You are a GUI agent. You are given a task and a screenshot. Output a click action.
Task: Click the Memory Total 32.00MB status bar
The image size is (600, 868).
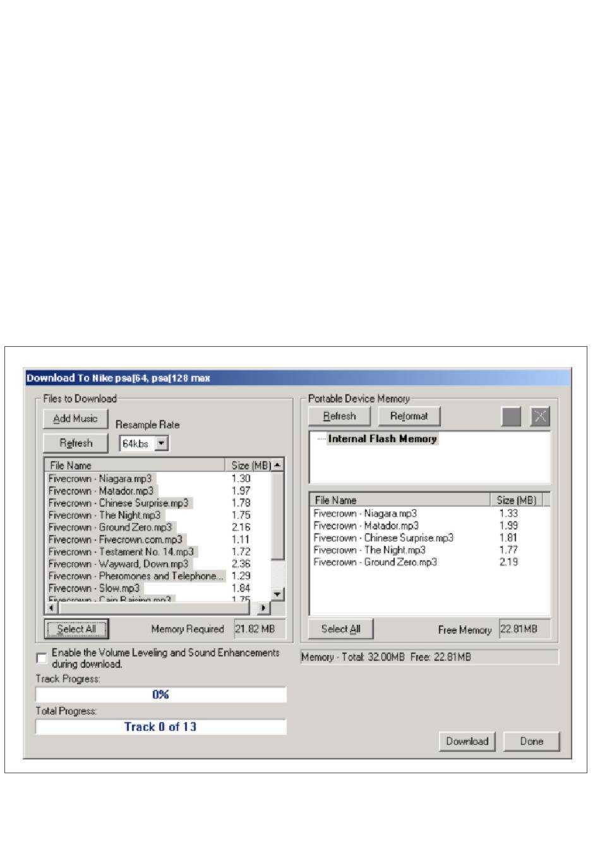coord(429,657)
